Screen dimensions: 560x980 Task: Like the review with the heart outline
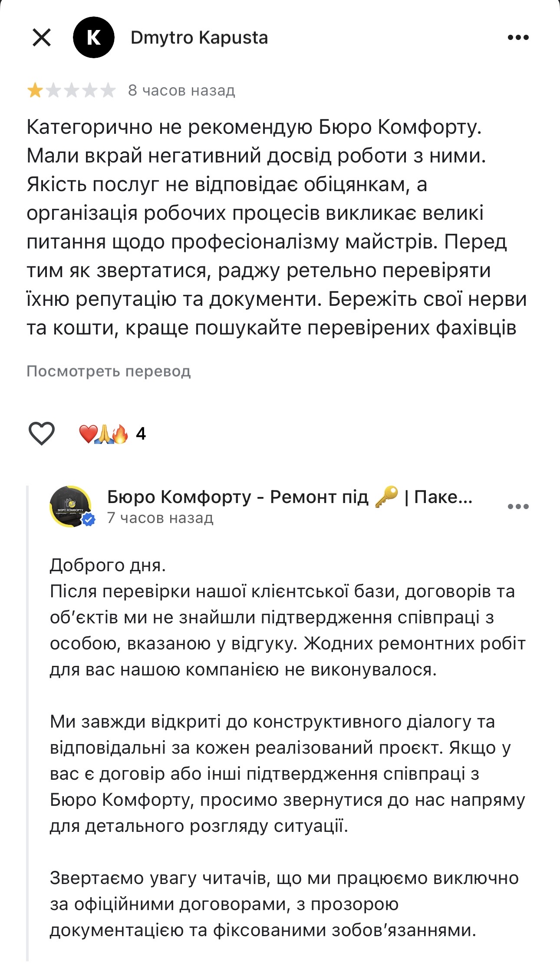[41, 434]
